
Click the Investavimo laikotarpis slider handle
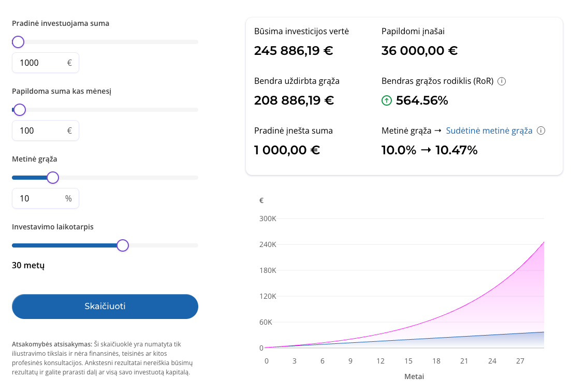pyautogui.click(x=123, y=245)
